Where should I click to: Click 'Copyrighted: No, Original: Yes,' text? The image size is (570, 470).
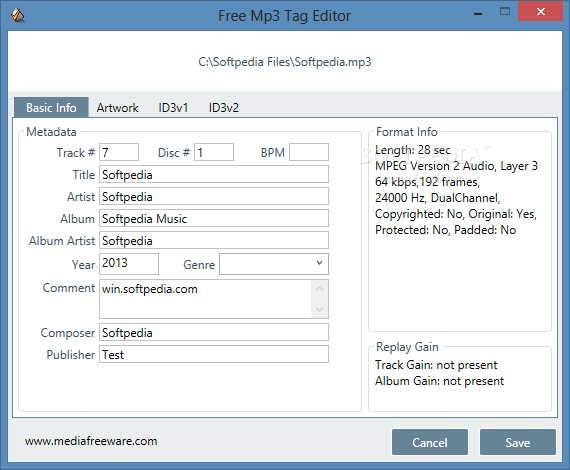tap(456, 214)
